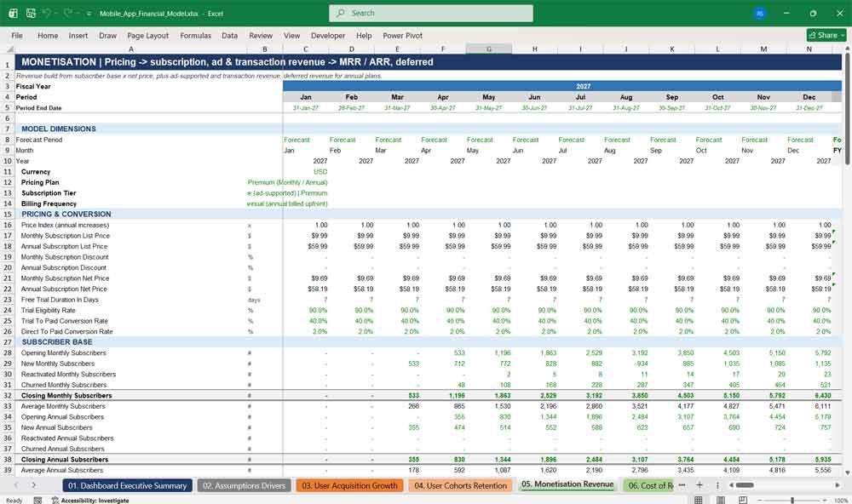852x504 pixels.
Task: Switch to Normal view icon
Action: click(x=699, y=500)
